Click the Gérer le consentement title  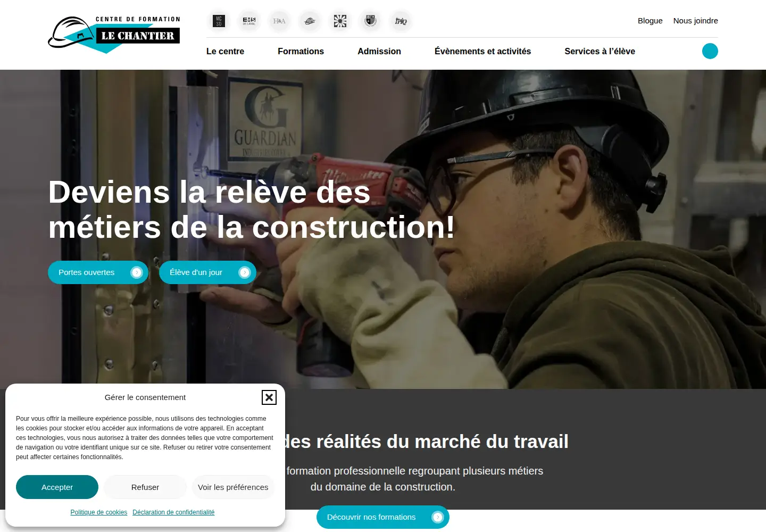pyautogui.click(x=145, y=397)
